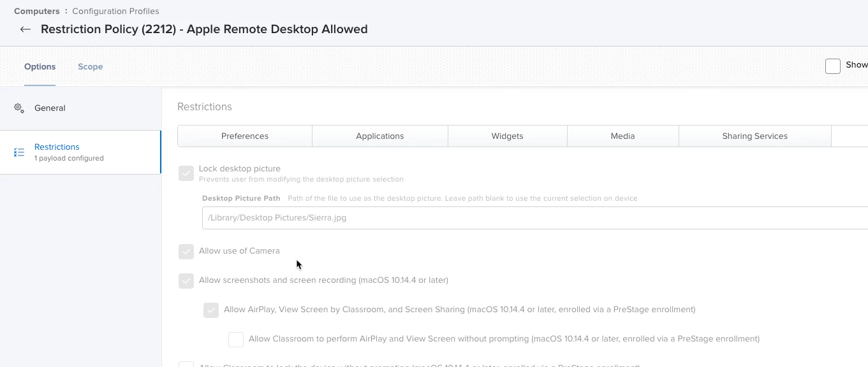868x367 pixels.
Task: Click the General gear icon in sidebar
Action: (19, 108)
